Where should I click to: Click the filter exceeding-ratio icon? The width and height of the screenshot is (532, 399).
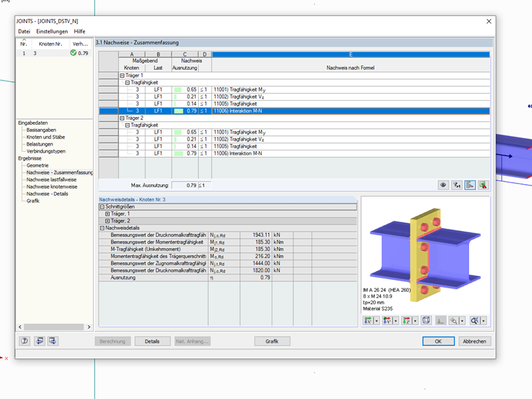click(456, 185)
